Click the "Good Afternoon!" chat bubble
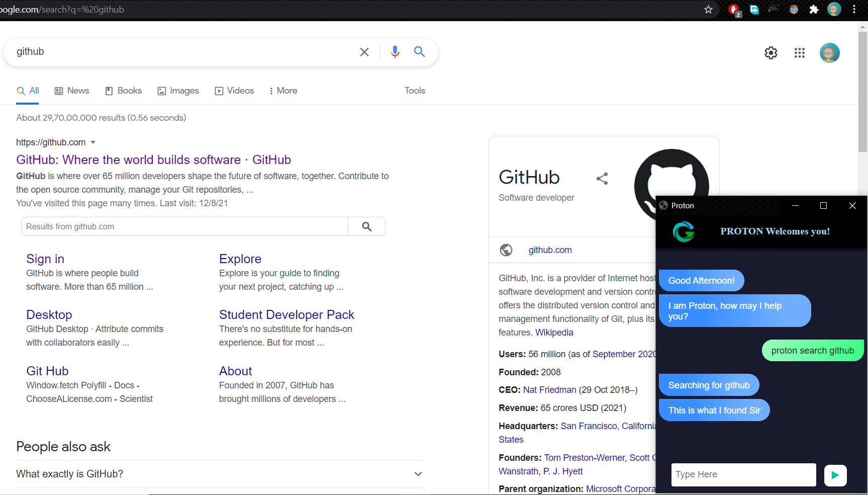Image resolution: width=868 pixels, height=495 pixels. coord(701,281)
